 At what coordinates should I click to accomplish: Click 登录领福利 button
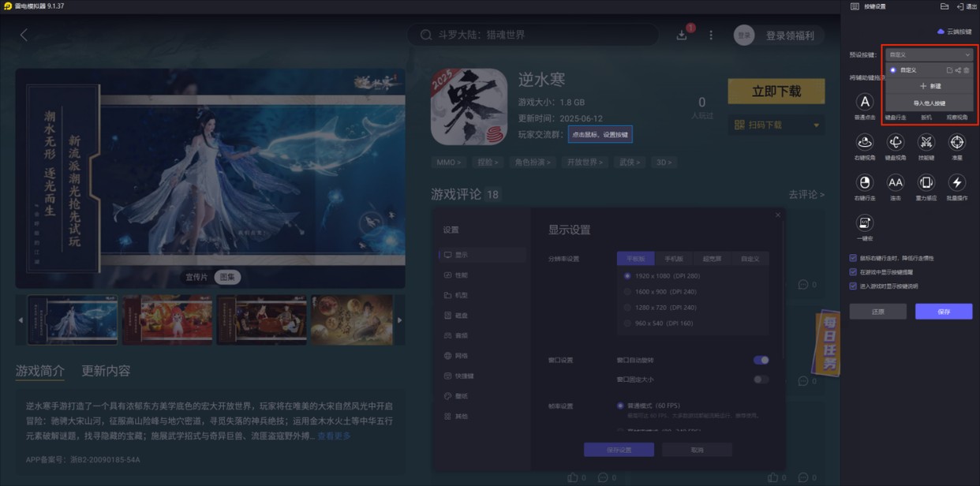[x=791, y=36]
